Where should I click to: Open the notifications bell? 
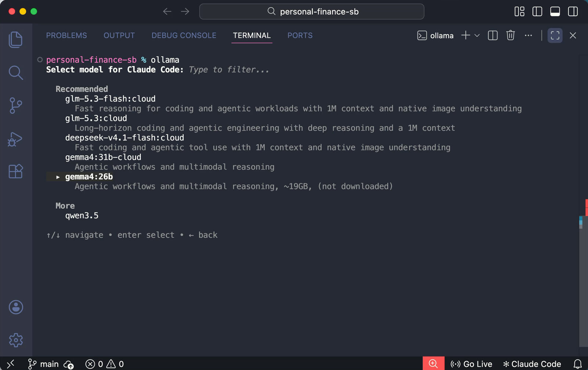(578, 364)
